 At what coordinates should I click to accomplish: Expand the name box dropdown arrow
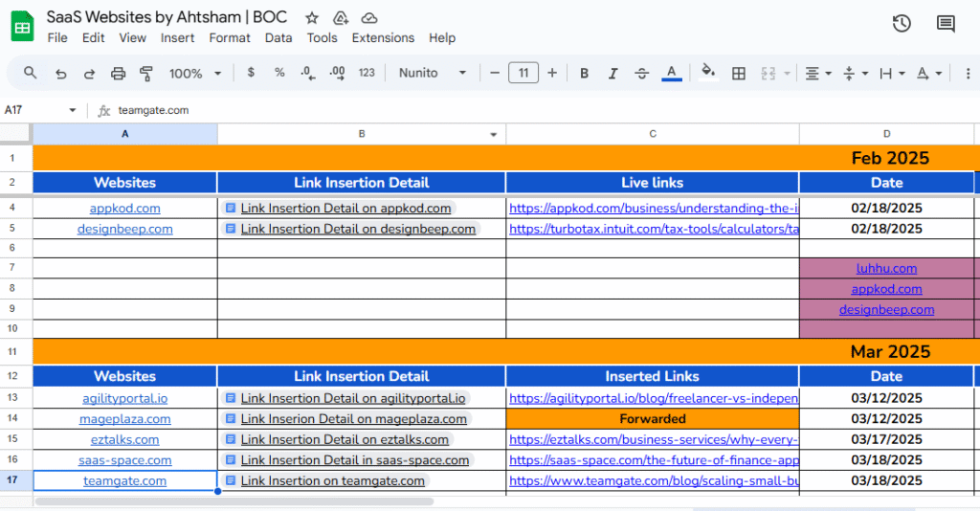(x=73, y=111)
